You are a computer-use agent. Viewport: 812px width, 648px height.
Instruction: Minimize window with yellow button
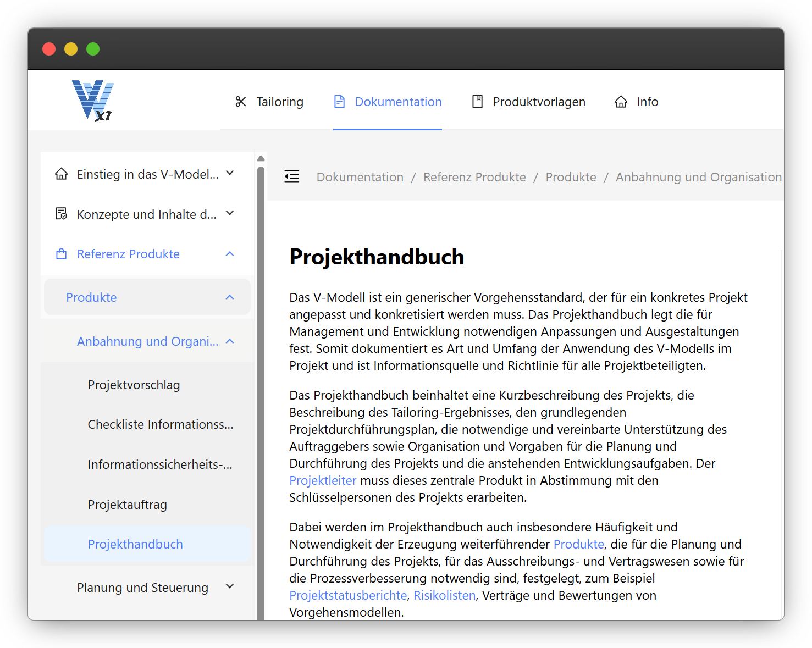(x=71, y=49)
